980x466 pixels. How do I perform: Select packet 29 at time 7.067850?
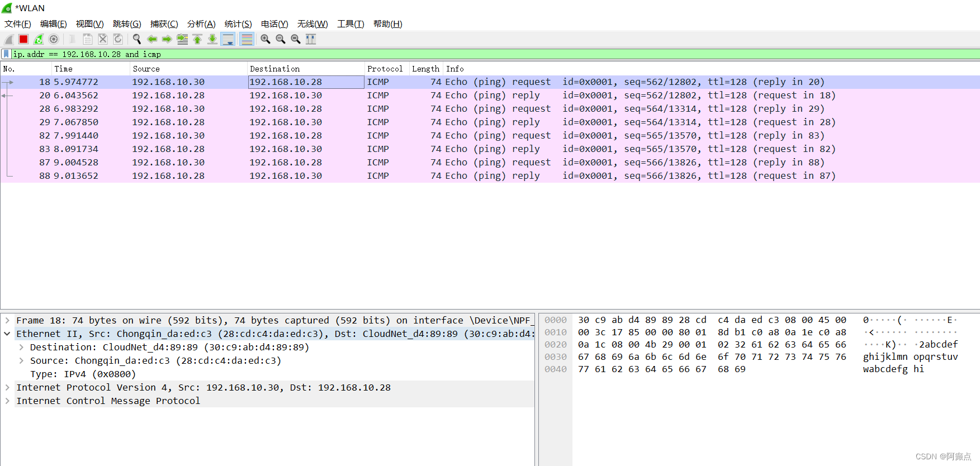490,122
